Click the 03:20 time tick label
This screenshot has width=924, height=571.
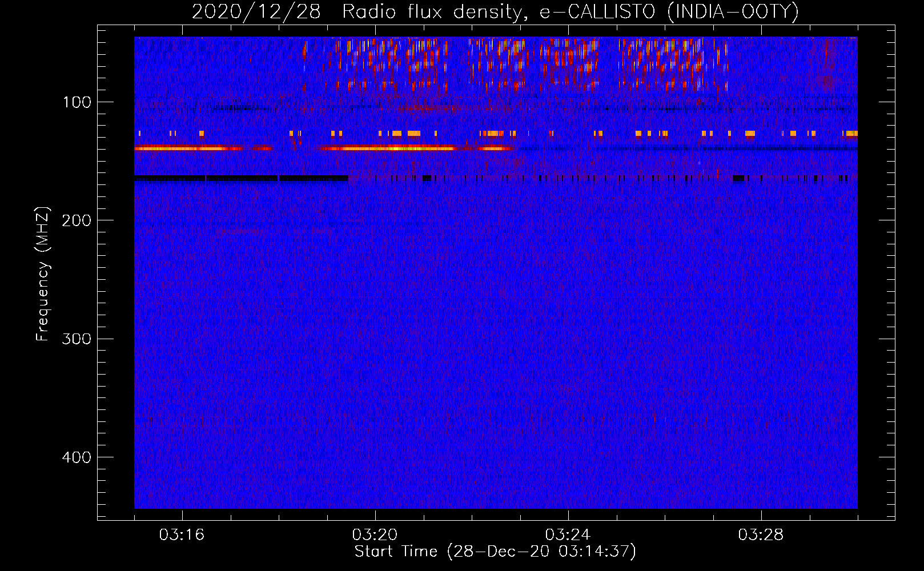tap(375, 535)
